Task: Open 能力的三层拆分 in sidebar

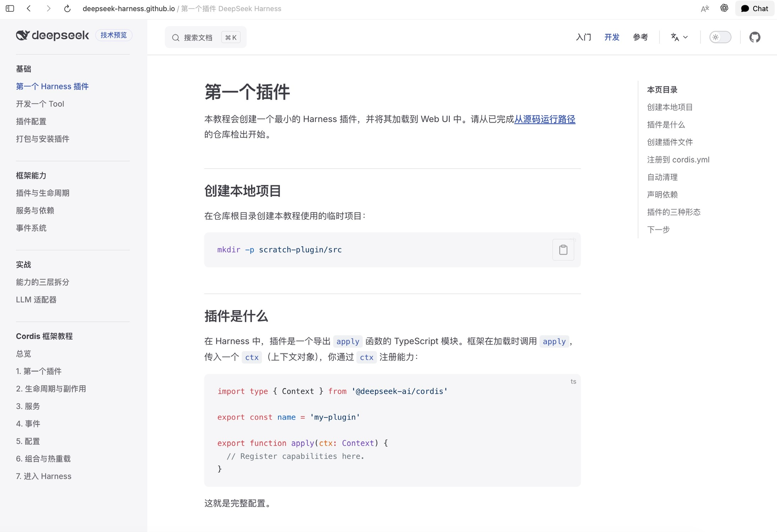Action: coord(43,282)
